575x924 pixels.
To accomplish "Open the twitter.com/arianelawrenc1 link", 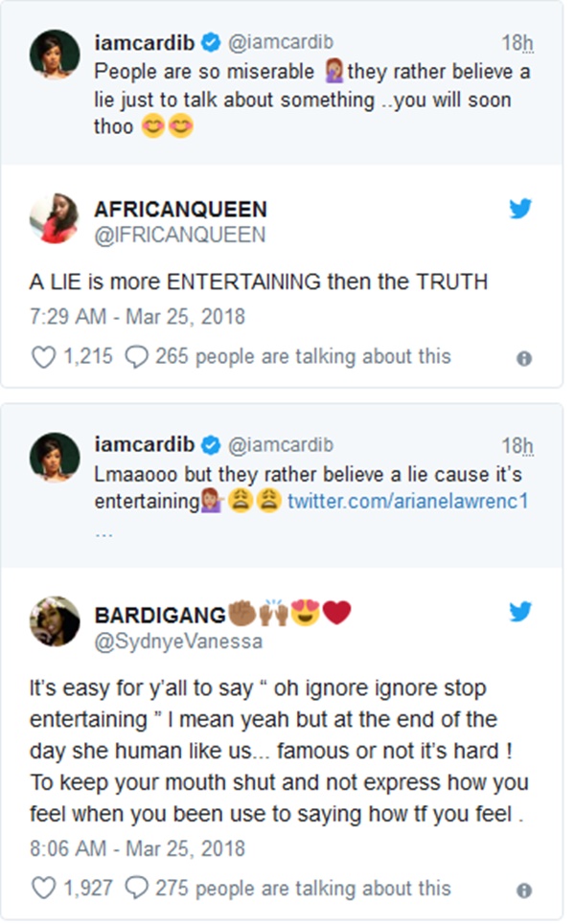I will (408, 501).
